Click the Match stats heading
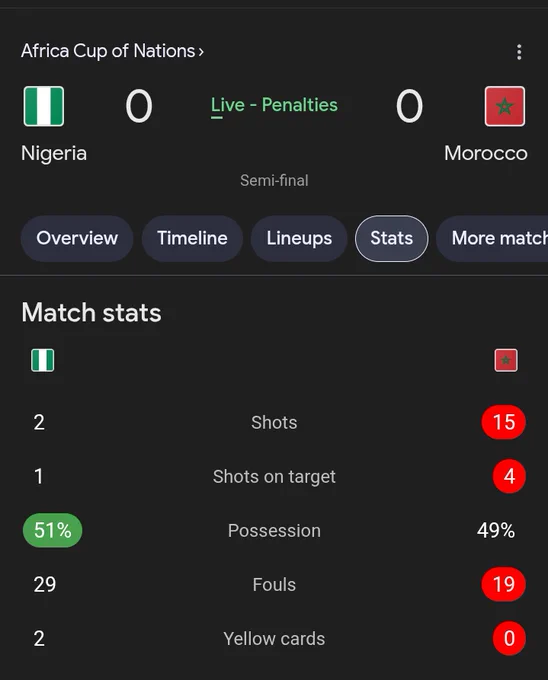Screen dimensions: 548x680 [x=91, y=313]
